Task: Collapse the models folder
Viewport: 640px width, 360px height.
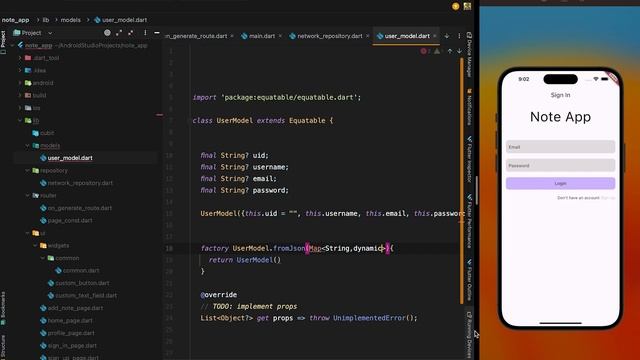Action: click(x=27, y=145)
